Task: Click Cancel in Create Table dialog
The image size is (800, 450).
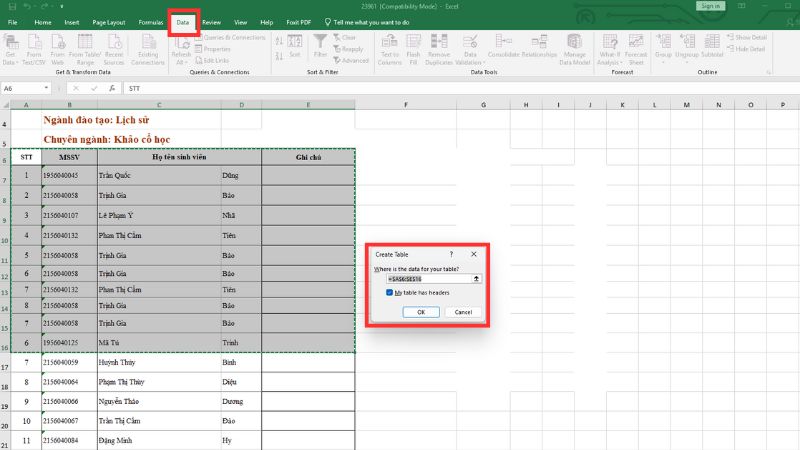Action: tap(463, 312)
